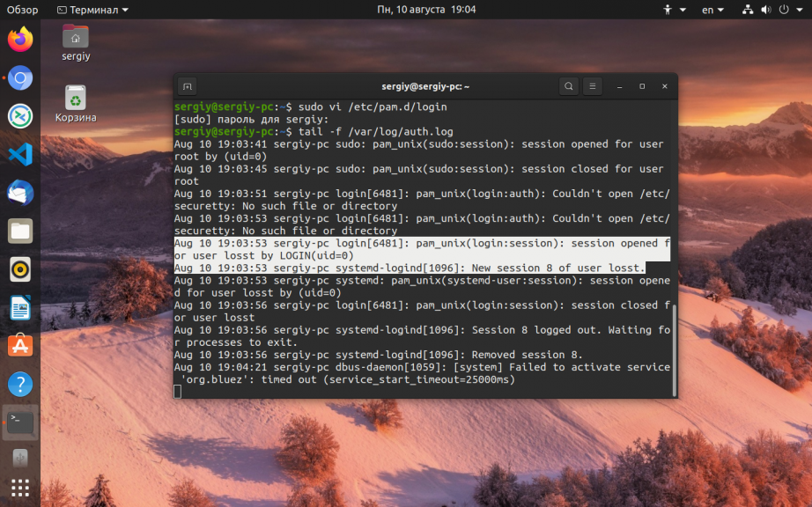Viewport: 812px width, 507px height.
Task: Show applications grid
Action: pyautogui.click(x=20, y=487)
